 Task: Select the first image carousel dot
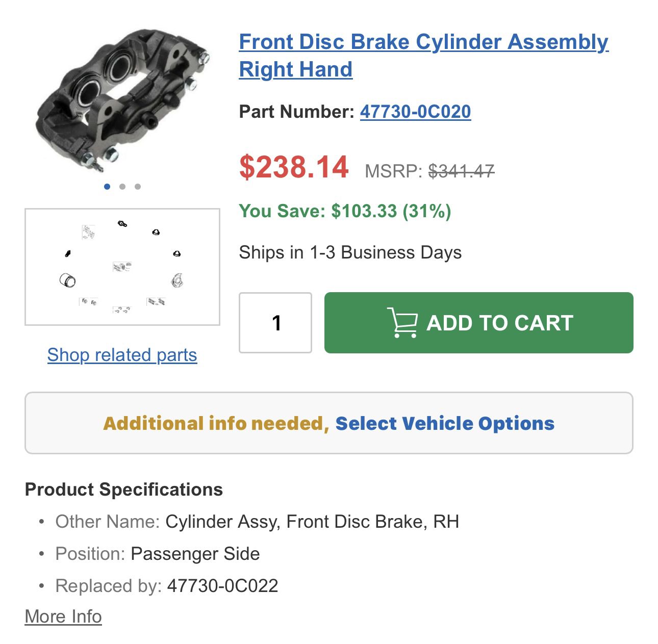click(x=108, y=187)
